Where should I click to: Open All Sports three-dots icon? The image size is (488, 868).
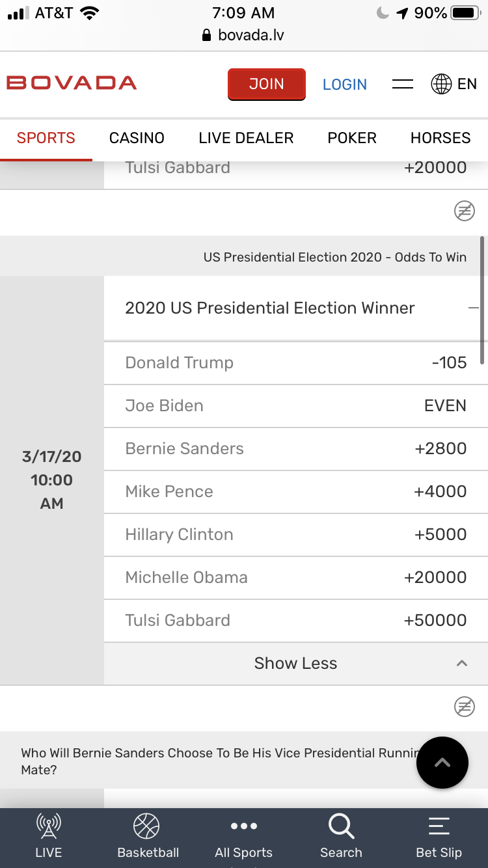click(244, 826)
